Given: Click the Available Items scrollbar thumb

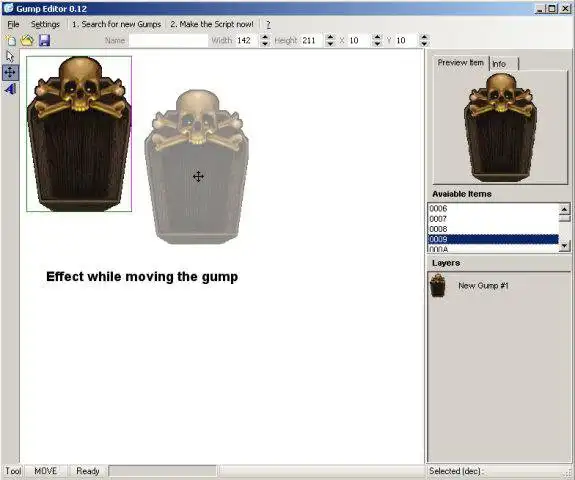Looking at the screenshot, I should [x=564, y=219].
